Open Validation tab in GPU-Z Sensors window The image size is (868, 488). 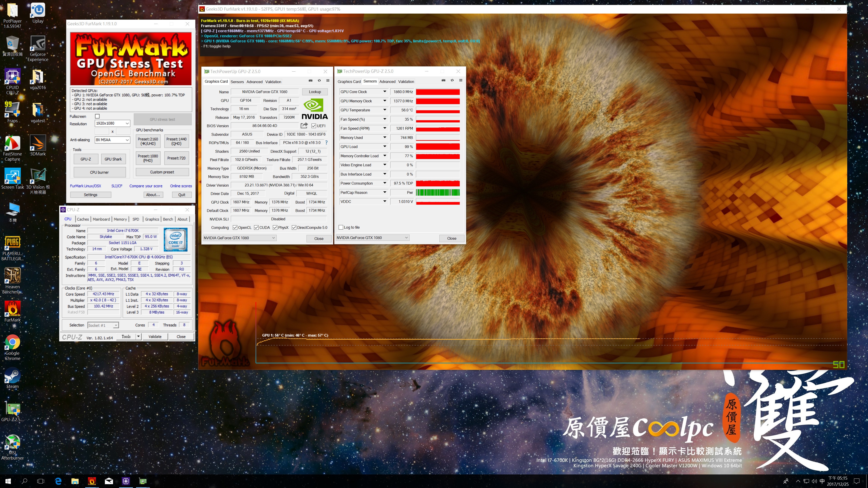[x=406, y=82]
